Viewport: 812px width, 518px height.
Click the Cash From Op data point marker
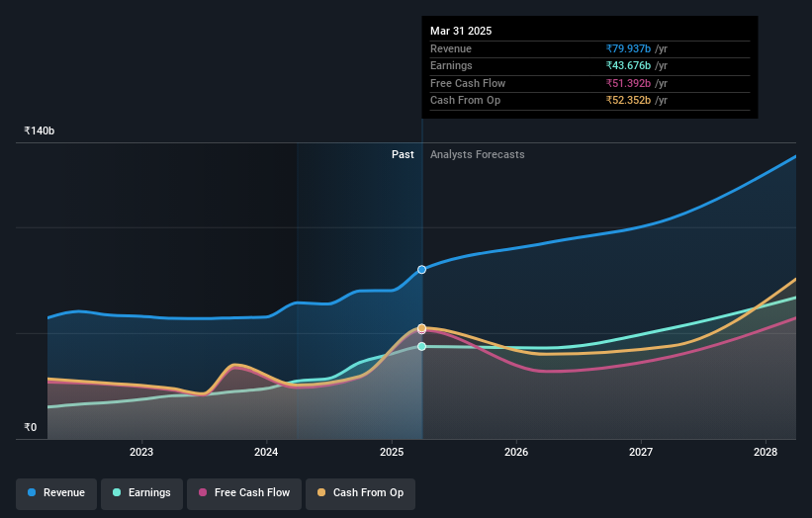tap(422, 328)
